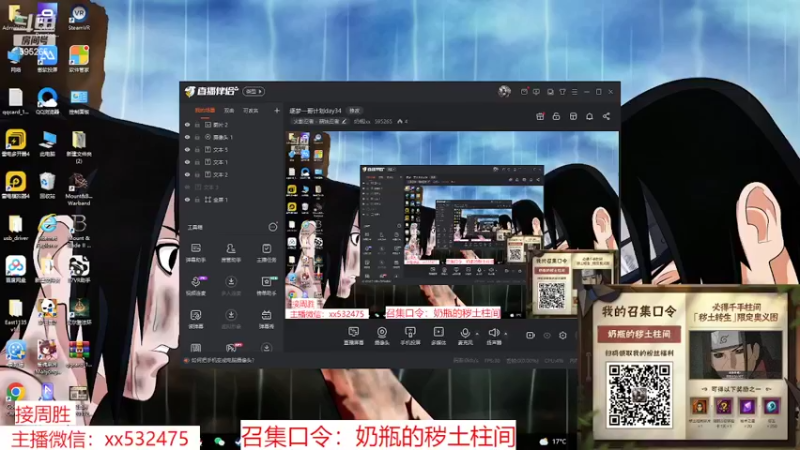Open the skin T-shirt icon
Viewport: 800px width, 450px height.
point(562,92)
